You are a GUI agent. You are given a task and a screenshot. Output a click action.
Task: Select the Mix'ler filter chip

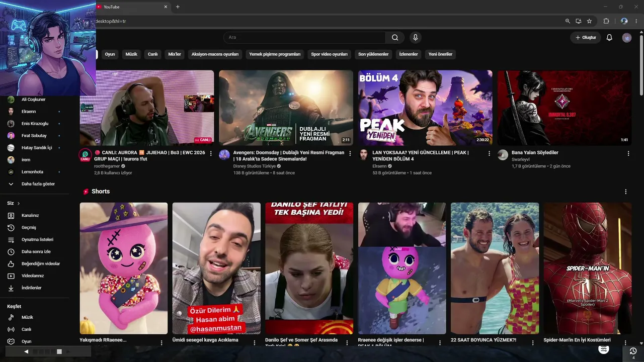click(175, 54)
